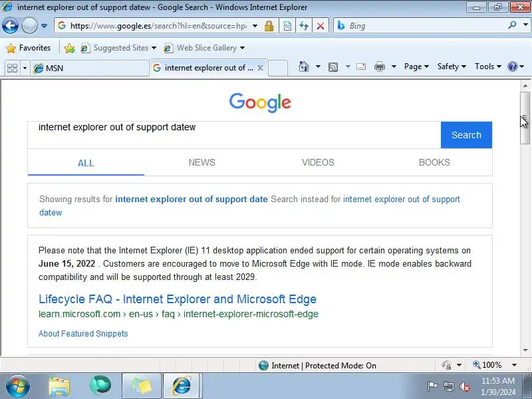Click the vertical scrollbar thumb
This screenshot has height=399, width=532.
pos(525,118)
